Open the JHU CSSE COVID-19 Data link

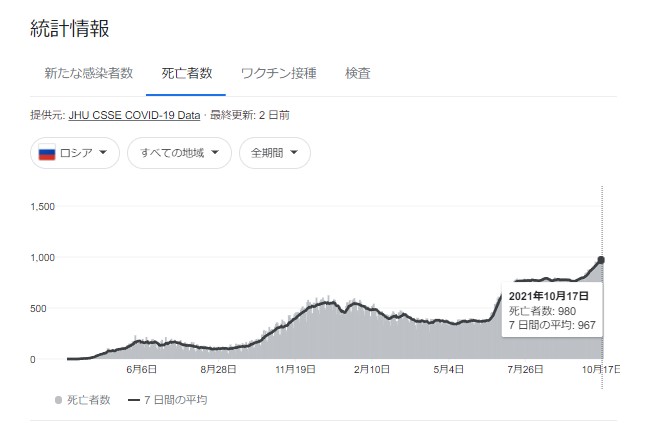click(134, 116)
